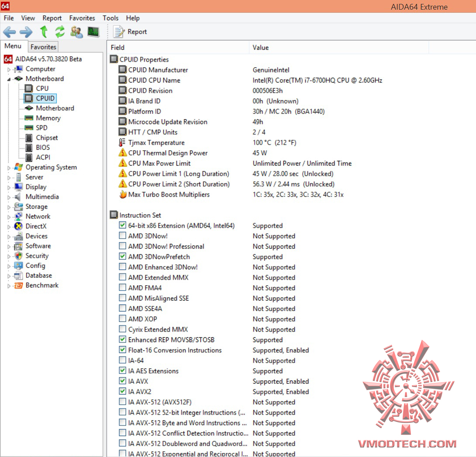Click the Security shield icon
Image resolution: width=476 pixels, height=457 pixels.
click(x=18, y=256)
